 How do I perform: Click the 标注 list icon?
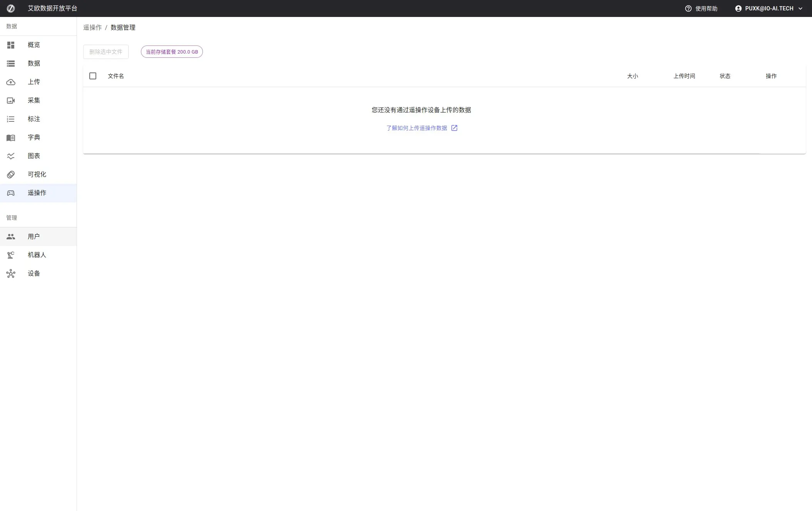[x=11, y=119]
